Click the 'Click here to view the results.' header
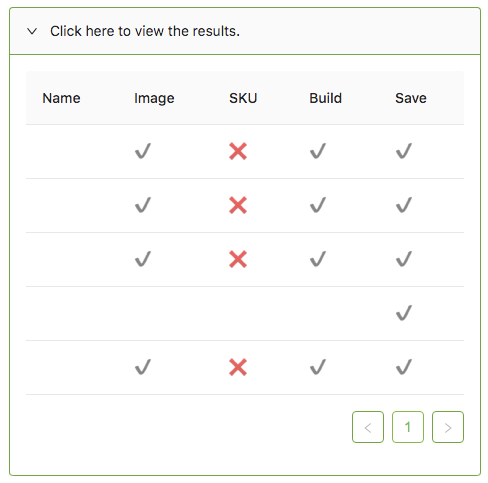Image resolution: width=488 pixels, height=483 pixels. 245,31
